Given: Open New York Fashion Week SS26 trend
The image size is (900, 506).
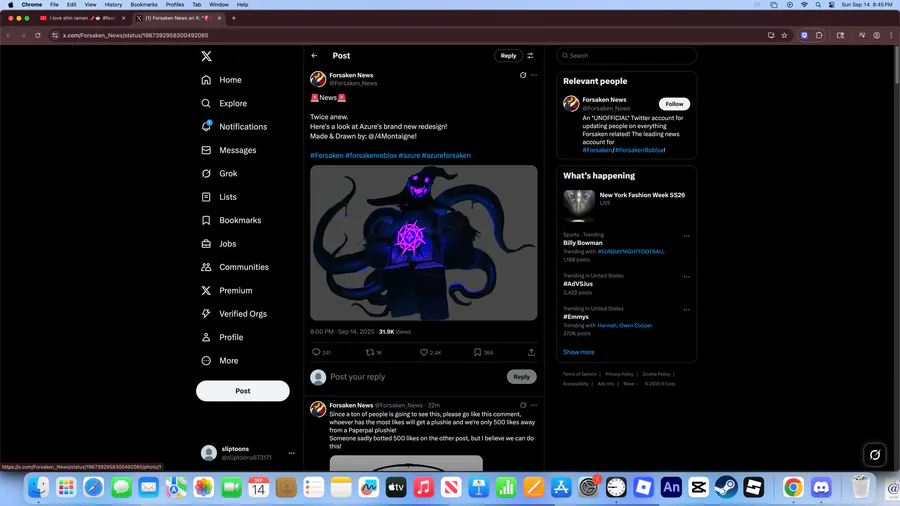Looking at the screenshot, I should 626,204.
